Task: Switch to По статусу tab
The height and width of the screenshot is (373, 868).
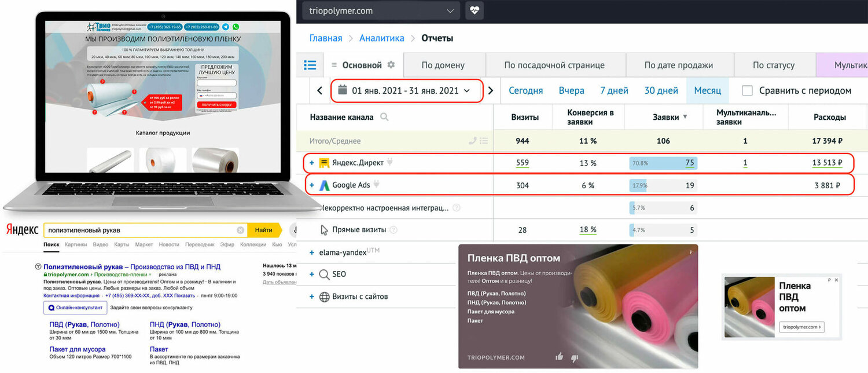Action: 774,65
